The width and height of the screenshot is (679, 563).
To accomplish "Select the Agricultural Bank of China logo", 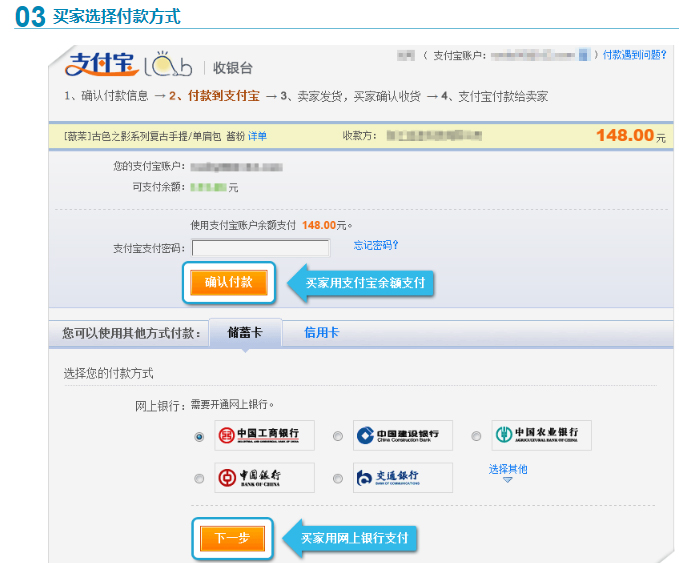I will pyautogui.click(x=541, y=435).
